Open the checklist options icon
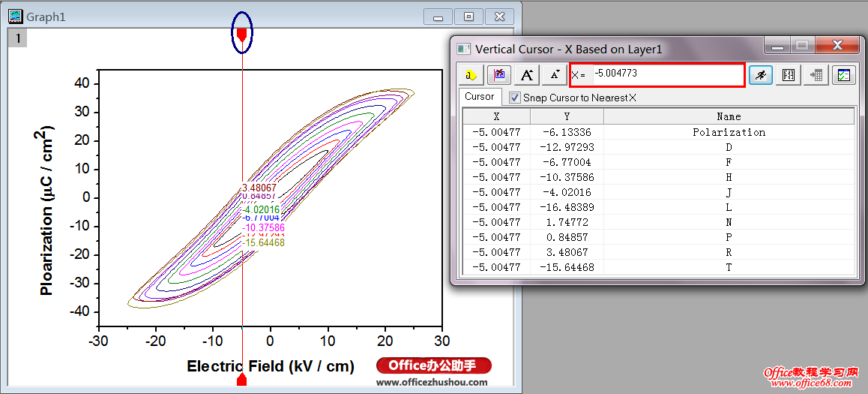868x394 pixels. [x=844, y=75]
